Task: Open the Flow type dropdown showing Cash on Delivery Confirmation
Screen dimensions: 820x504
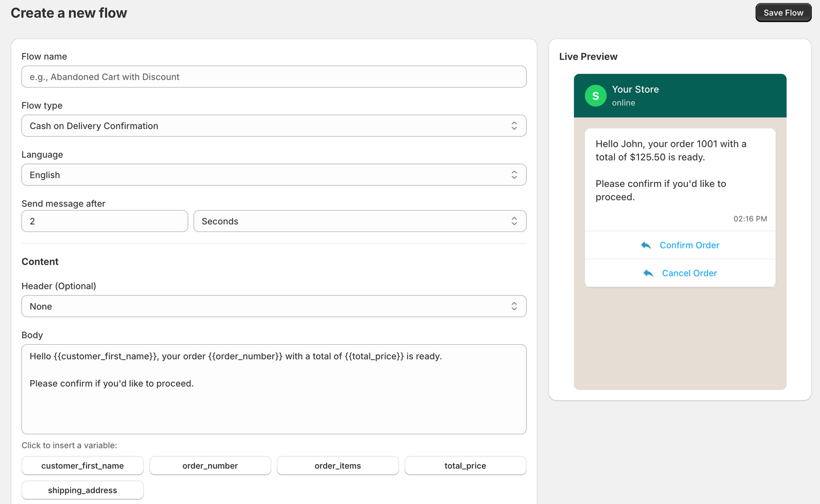Action: (x=274, y=125)
